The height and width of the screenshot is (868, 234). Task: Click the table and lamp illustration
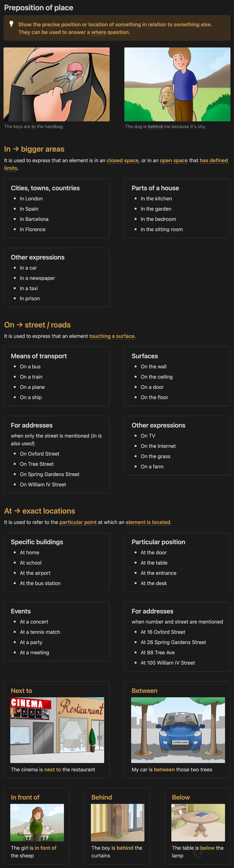pos(198,822)
